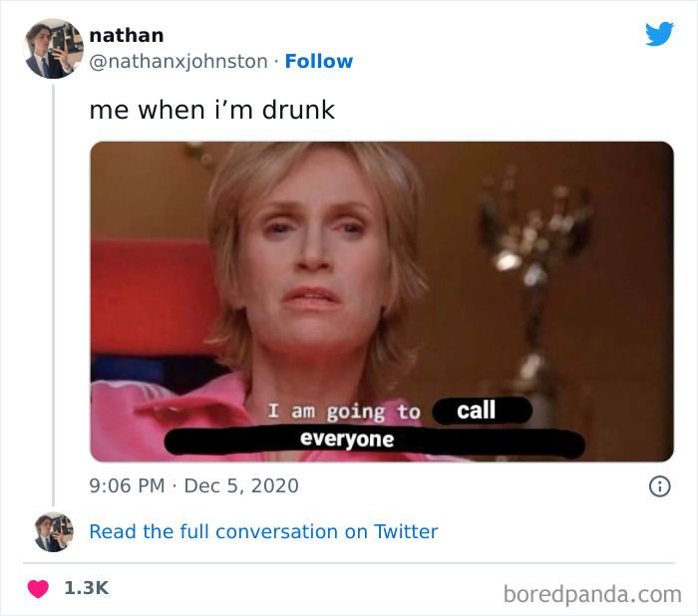Click the 9:06 PM timestamp
698x616 pixels.
pos(127,486)
